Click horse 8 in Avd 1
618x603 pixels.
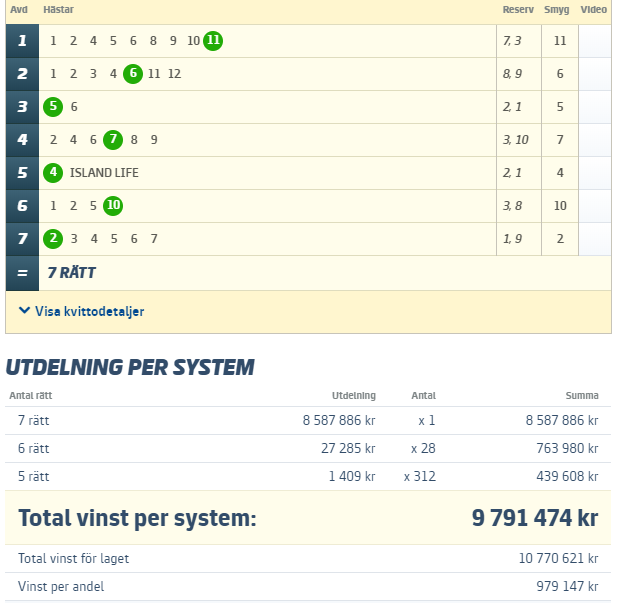coord(153,41)
